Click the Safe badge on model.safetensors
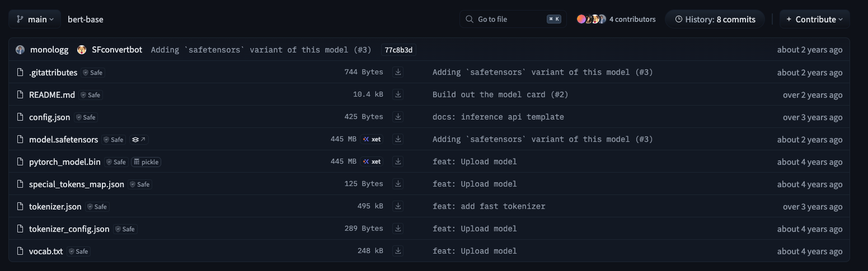 click(x=114, y=140)
